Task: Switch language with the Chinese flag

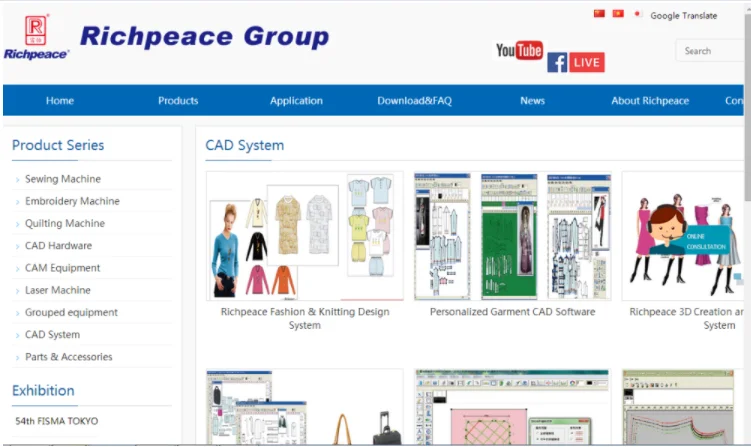Action: click(599, 13)
